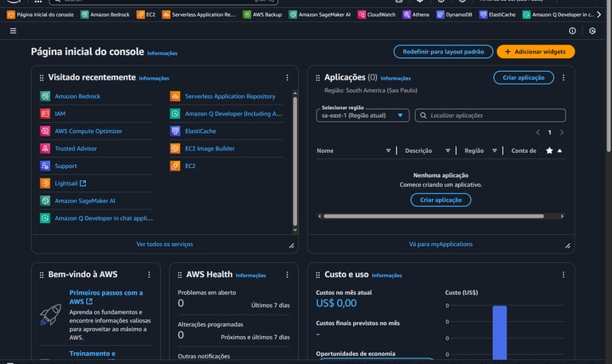Click the page number 1 in the applications table
The height and width of the screenshot is (364, 612).
click(x=550, y=133)
